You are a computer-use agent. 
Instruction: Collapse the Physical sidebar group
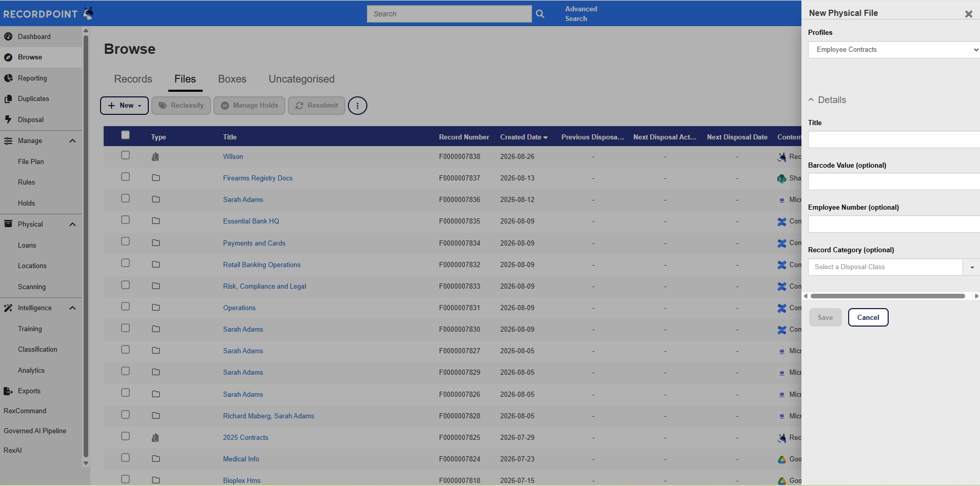72,225
